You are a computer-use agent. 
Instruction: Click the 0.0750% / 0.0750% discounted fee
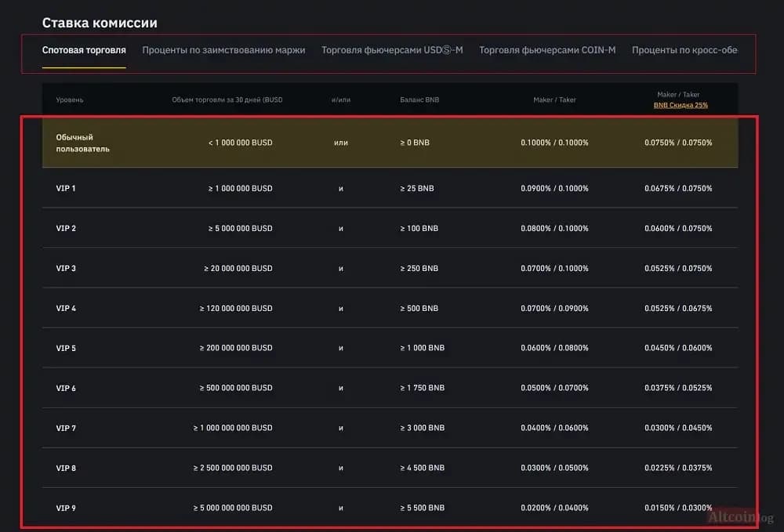coord(678,143)
